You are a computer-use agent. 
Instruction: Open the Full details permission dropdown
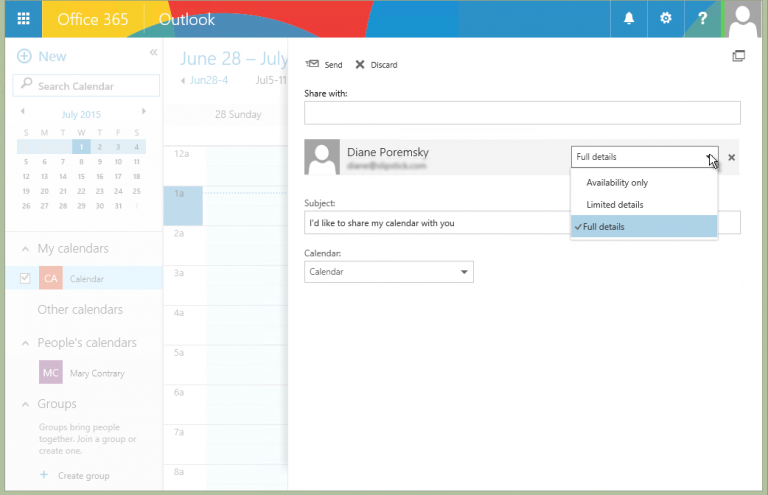[x=645, y=157]
